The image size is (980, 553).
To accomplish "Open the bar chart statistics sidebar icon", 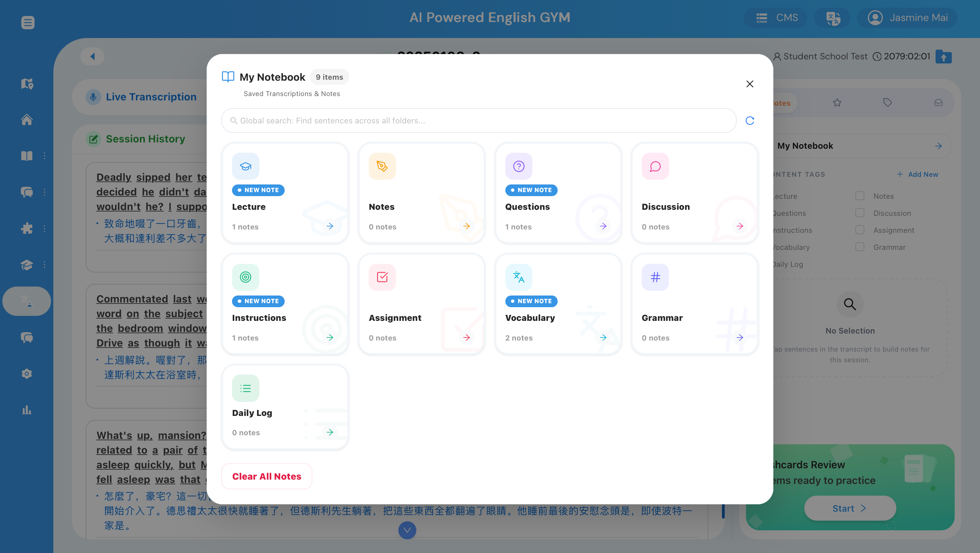I will point(27,410).
